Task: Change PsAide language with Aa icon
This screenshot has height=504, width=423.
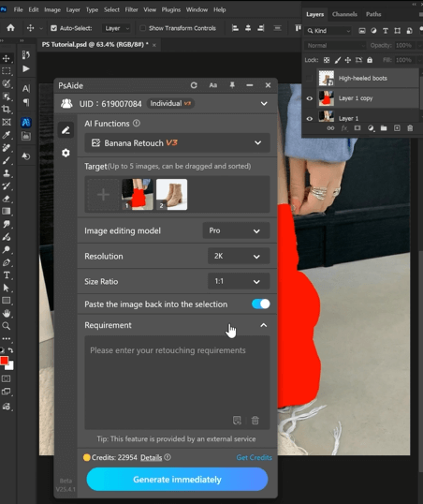Action: (213, 85)
